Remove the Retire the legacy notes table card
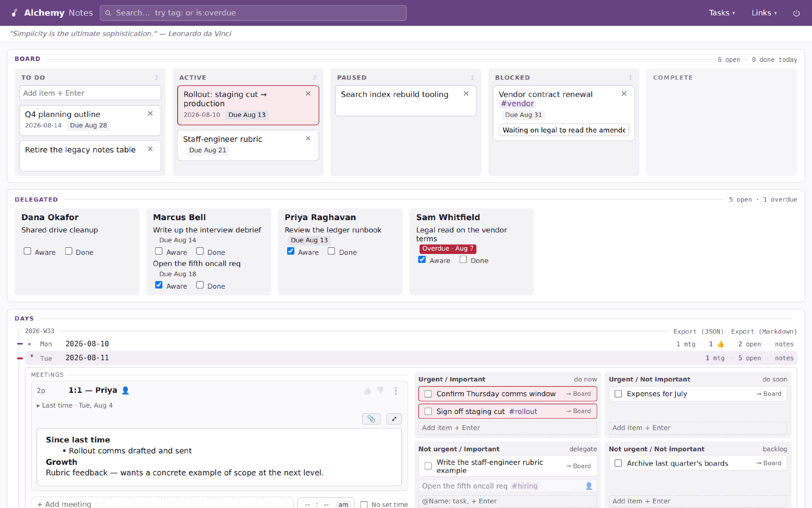Screen dimensions: 812x508 tap(150, 149)
